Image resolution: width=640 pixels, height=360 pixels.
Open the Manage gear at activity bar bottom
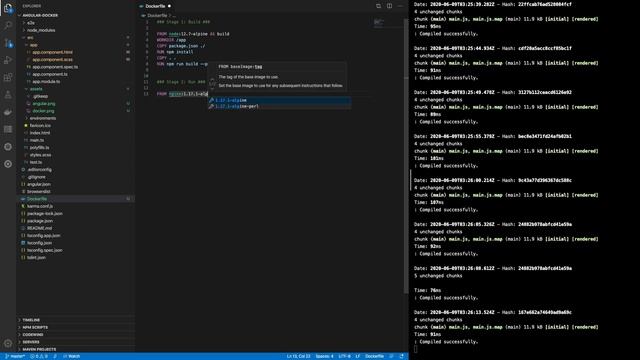[x=8, y=344]
